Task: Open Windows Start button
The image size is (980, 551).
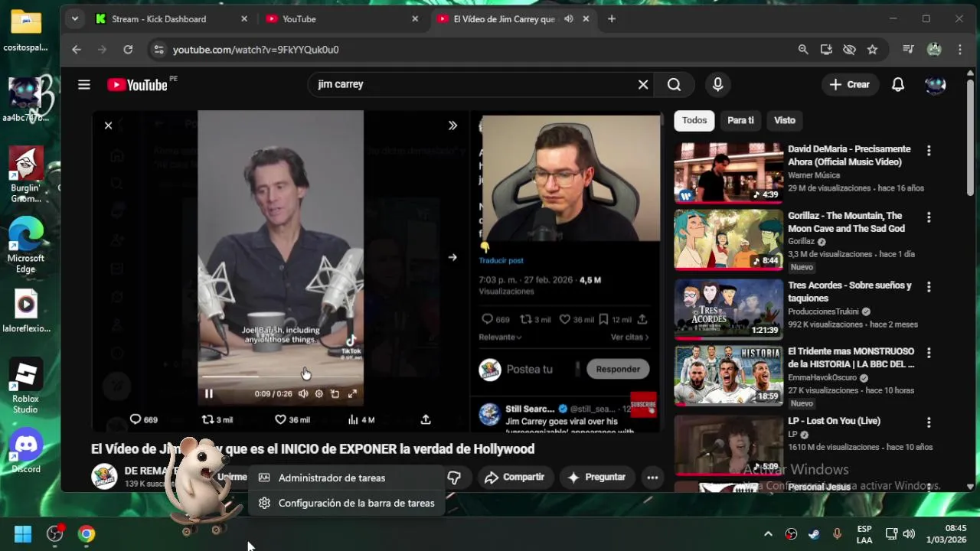Action: tap(23, 534)
